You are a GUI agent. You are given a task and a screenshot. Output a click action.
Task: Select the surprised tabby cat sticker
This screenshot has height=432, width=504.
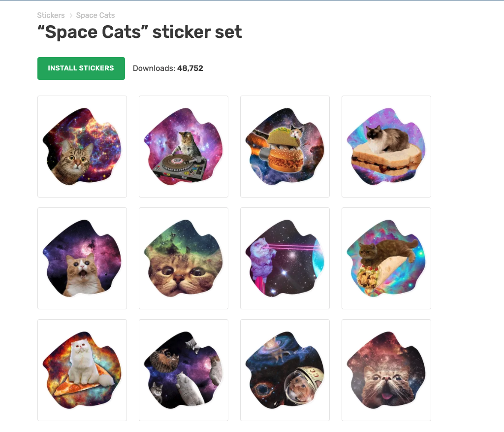point(82,147)
